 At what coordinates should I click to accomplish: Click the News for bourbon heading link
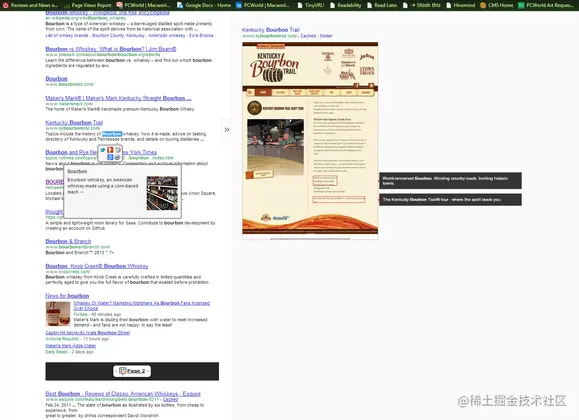point(67,296)
